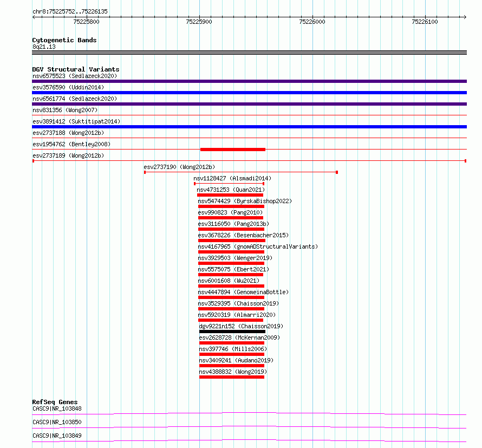Click the 75225900 ruler coordinate
Viewport: 482px width, 448px height.
pos(199,22)
